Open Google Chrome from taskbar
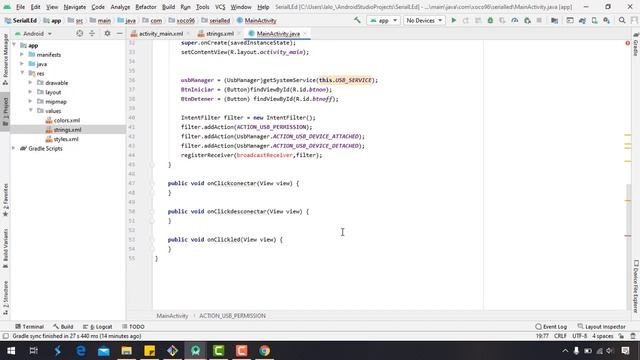 pos(264,351)
